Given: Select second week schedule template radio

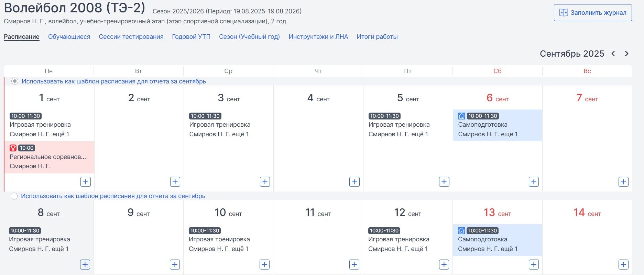Looking at the screenshot, I should 14,196.
